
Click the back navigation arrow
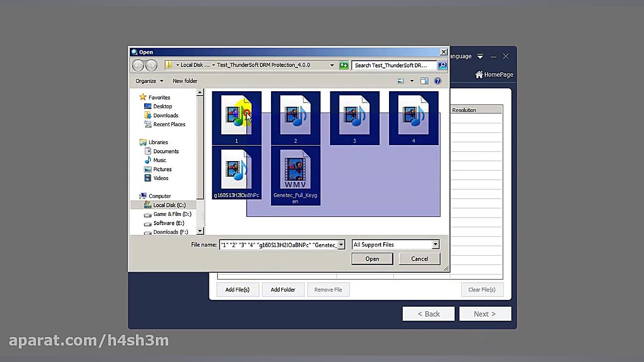point(137,65)
